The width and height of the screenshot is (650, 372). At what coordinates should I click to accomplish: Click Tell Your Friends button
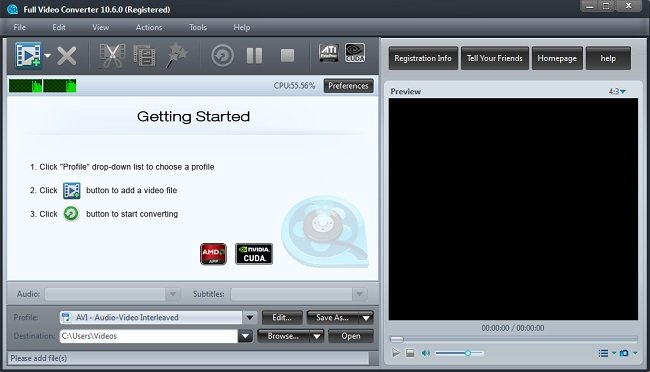495,58
